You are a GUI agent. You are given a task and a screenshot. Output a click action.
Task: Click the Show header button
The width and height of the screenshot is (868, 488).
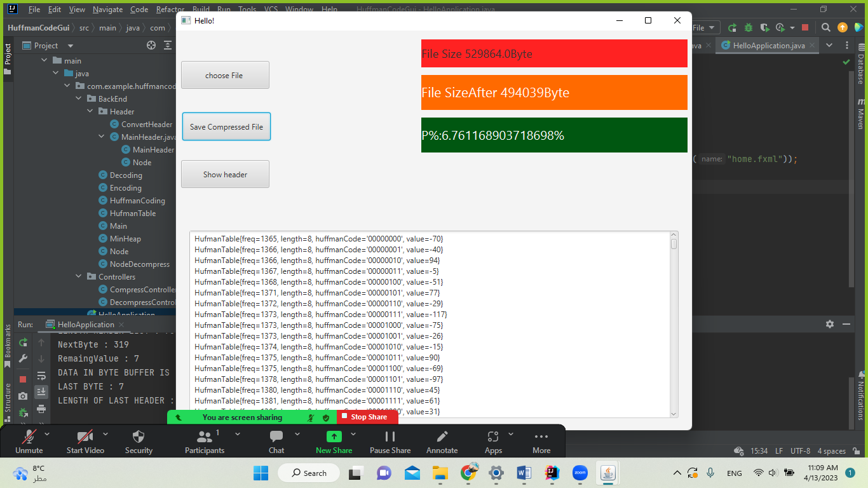[225, 174]
